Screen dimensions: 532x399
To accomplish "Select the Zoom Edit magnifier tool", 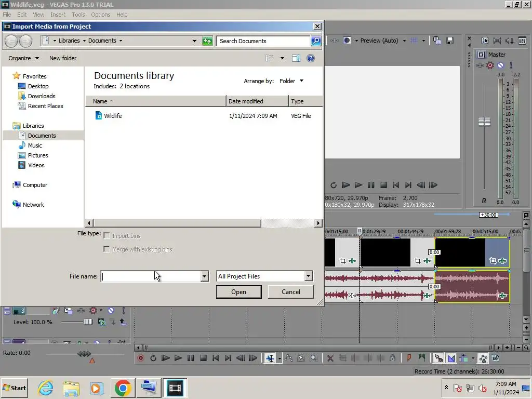I will 313,358.
